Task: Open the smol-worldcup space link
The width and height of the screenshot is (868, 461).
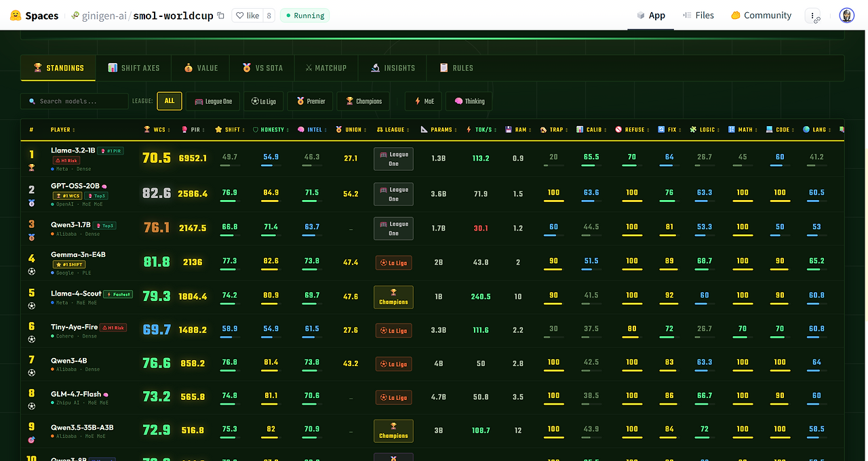Action: 173,16
